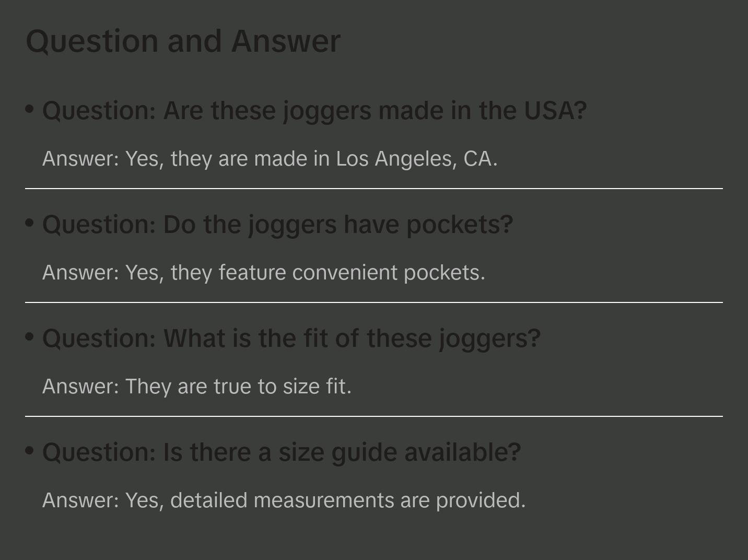Expand the "Do the joggers have pockets?" question

pos(277,225)
